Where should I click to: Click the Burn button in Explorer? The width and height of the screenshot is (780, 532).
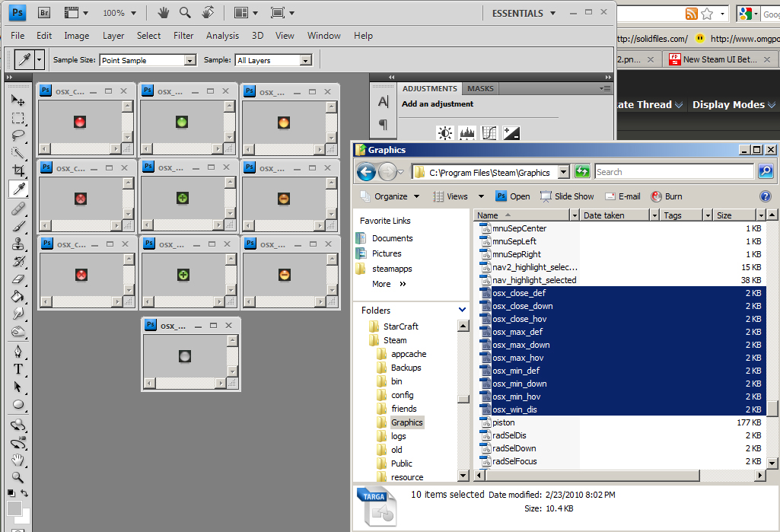[667, 196]
